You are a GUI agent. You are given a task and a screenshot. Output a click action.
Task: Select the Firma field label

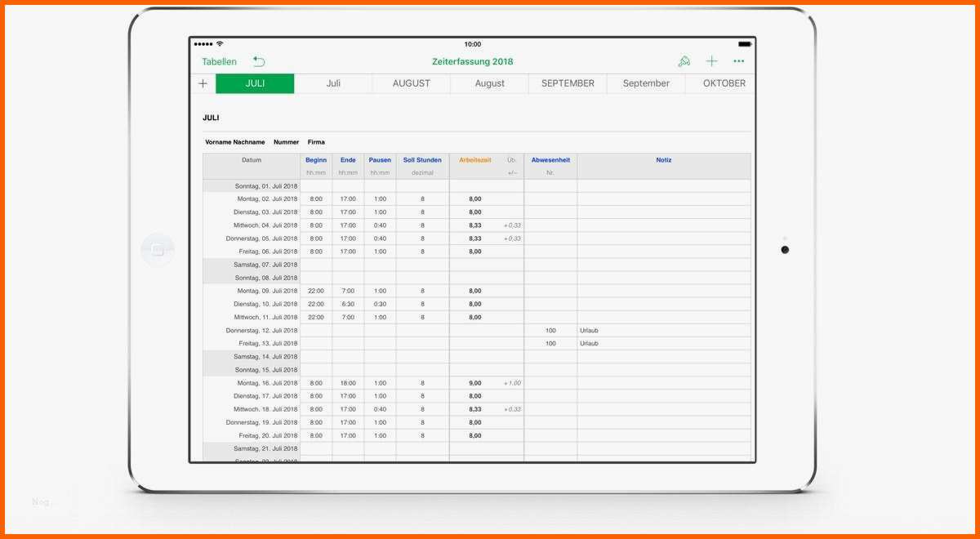tap(316, 142)
